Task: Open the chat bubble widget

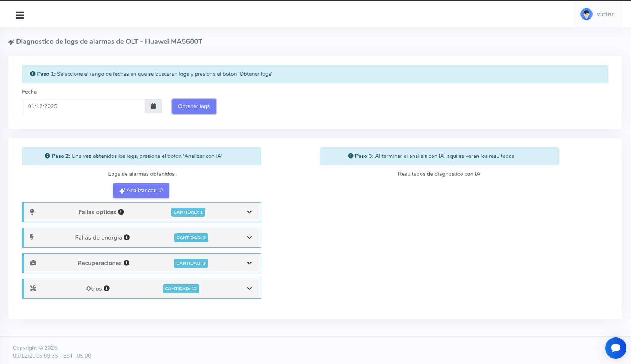Action: [x=615, y=348]
